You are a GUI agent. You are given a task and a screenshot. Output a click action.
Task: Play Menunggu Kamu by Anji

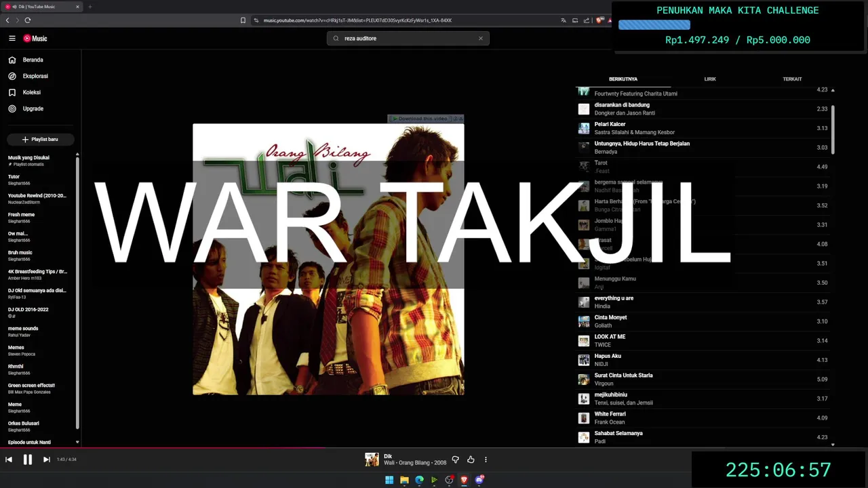[x=703, y=283]
